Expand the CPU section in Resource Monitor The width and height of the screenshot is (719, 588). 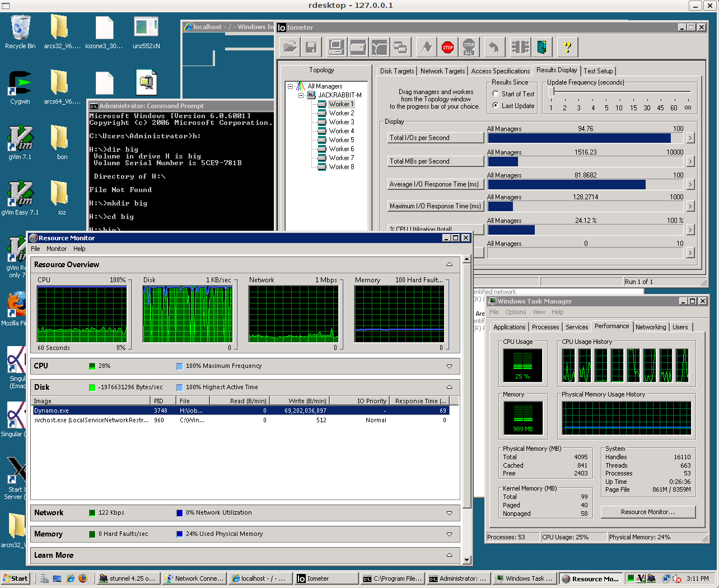(449, 366)
